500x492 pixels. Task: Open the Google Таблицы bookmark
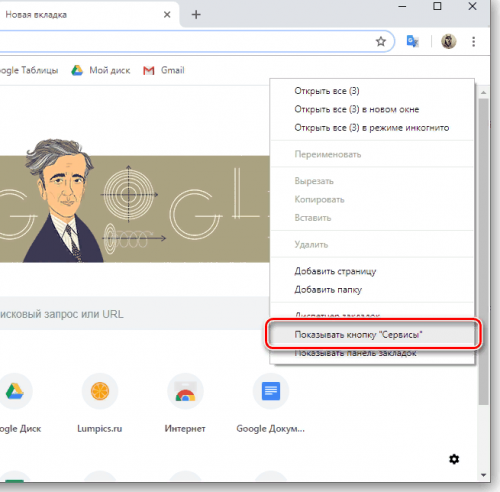[x=29, y=70]
